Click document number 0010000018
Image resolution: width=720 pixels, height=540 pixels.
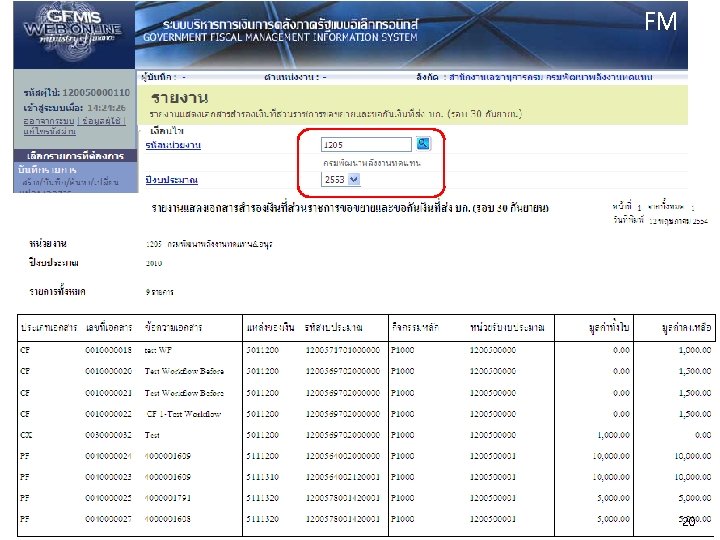click(108, 350)
